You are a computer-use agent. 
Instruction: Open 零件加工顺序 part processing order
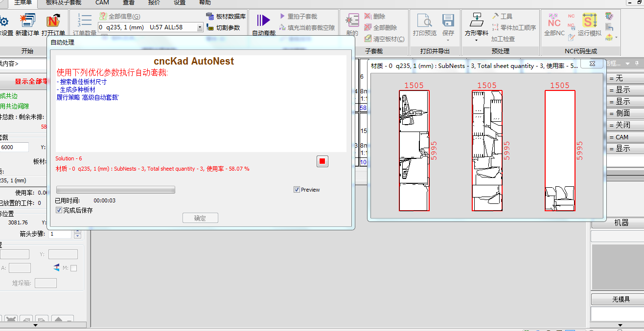(514, 28)
